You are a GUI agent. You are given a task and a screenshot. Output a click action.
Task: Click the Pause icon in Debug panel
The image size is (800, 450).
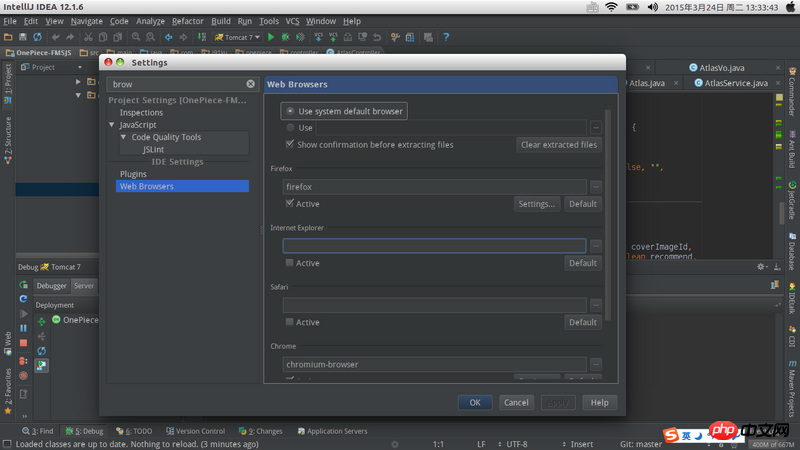click(23, 328)
